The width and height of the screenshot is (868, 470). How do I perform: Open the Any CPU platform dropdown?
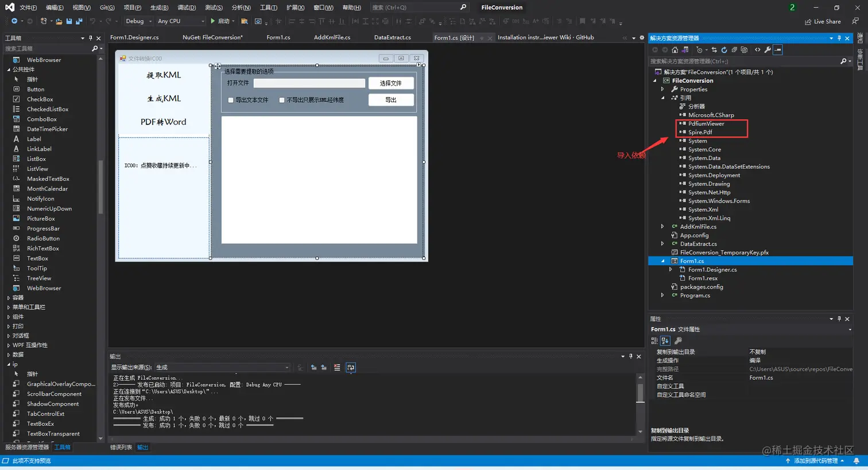click(180, 21)
